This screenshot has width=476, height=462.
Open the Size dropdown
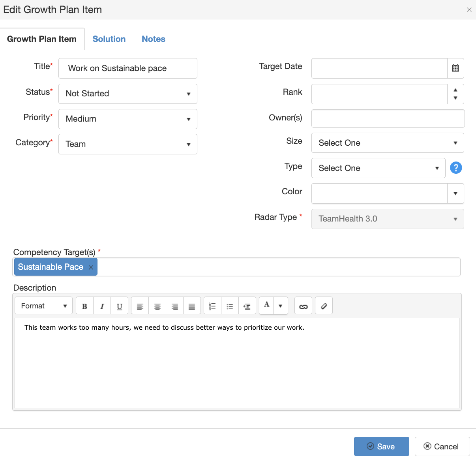click(388, 143)
